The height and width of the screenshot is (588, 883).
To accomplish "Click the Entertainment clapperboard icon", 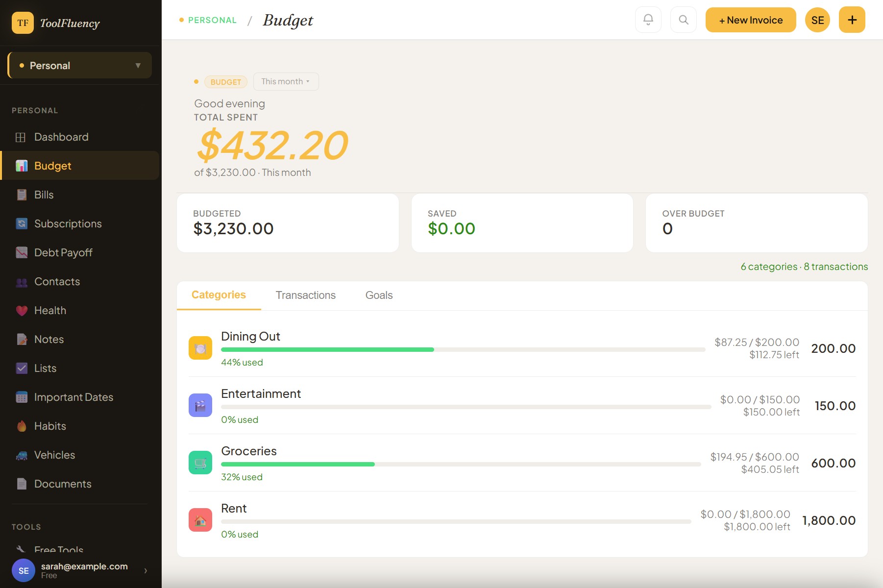I will click(x=200, y=405).
